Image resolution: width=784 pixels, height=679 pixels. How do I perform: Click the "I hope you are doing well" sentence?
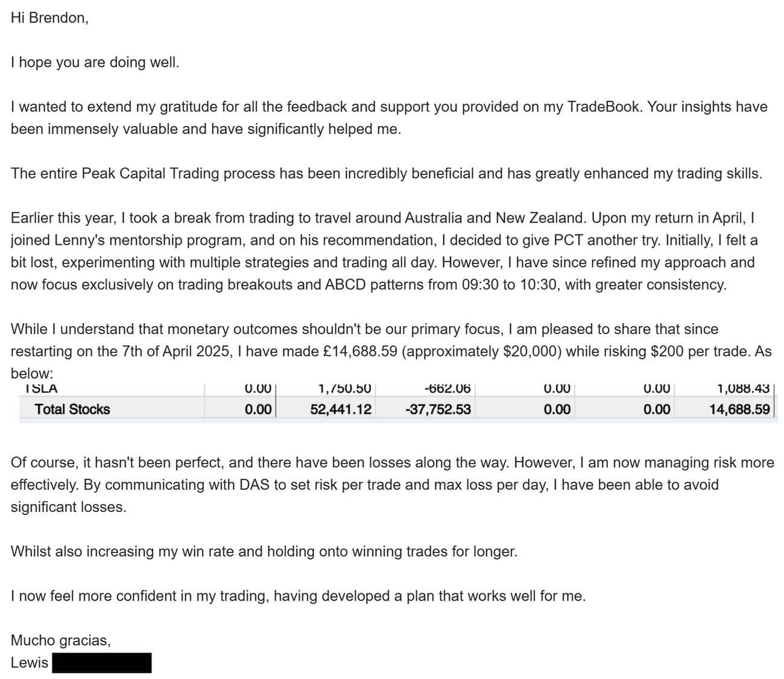tap(95, 63)
